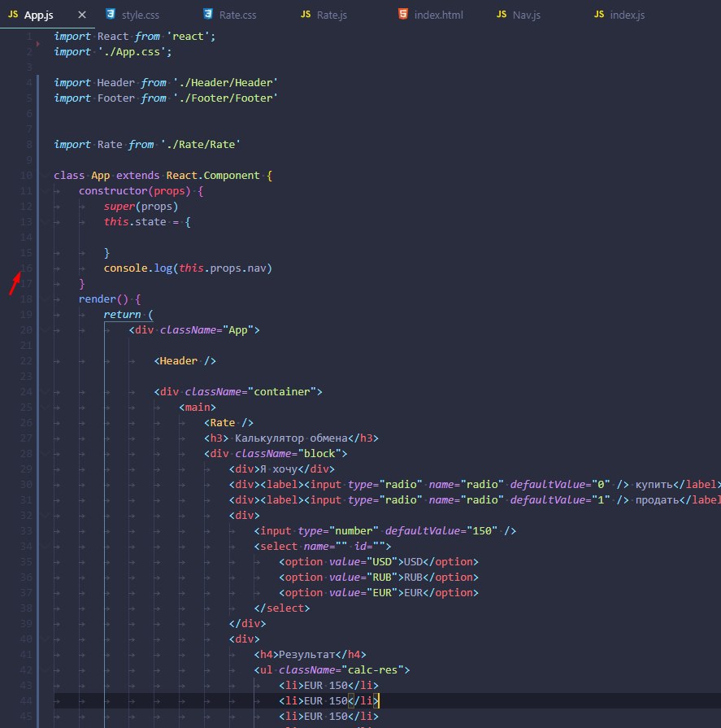This screenshot has width=721, height=728.
Task: Click 'Я хочу' div text
Action: tap(279, 469)
